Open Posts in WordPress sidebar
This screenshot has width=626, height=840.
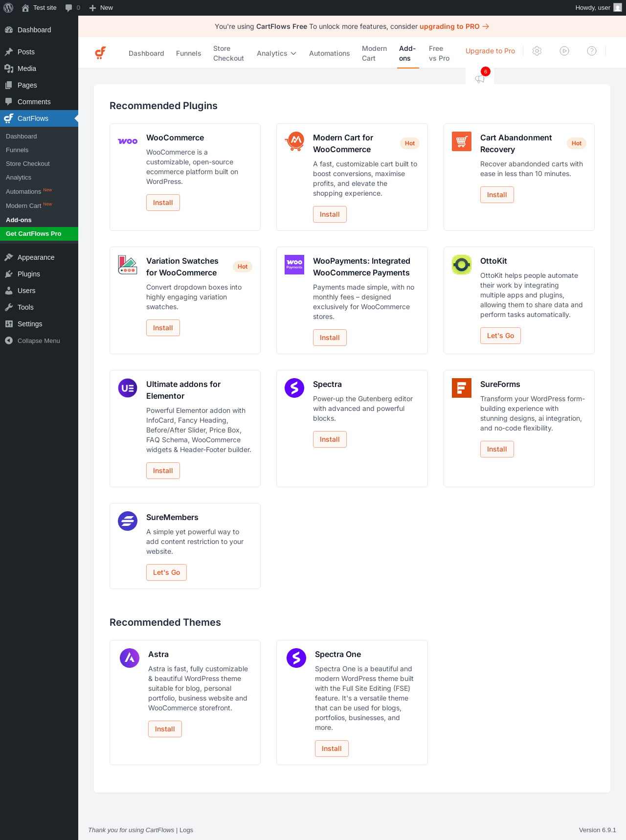(x=39, y=52)
